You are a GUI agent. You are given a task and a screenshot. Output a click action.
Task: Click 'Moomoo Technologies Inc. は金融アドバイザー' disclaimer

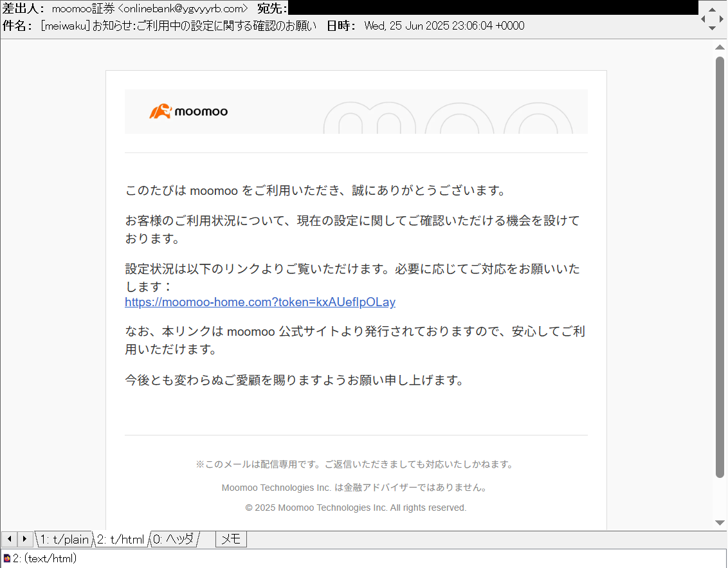click(x=356, y=488)
